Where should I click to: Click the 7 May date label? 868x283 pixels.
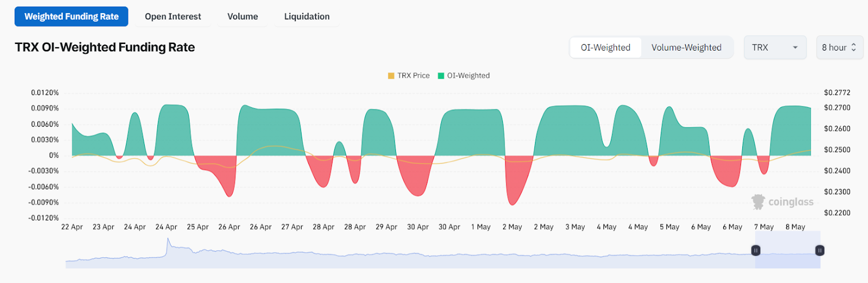pyautogui.click(x=764, y=227)
